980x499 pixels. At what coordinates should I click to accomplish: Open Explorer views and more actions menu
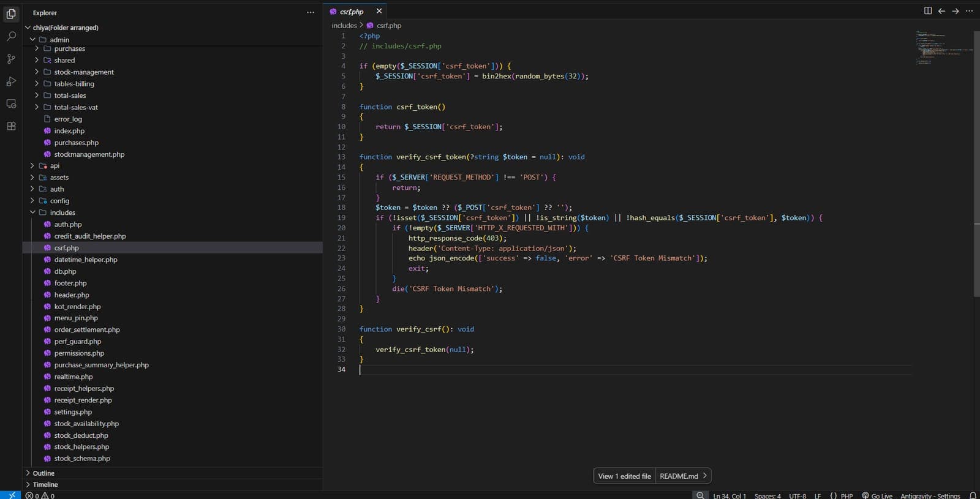pyautogui.click(x=311, y=12)
